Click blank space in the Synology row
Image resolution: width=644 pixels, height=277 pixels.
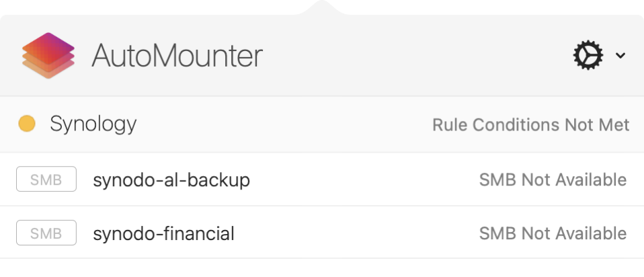tap(282, 124)
